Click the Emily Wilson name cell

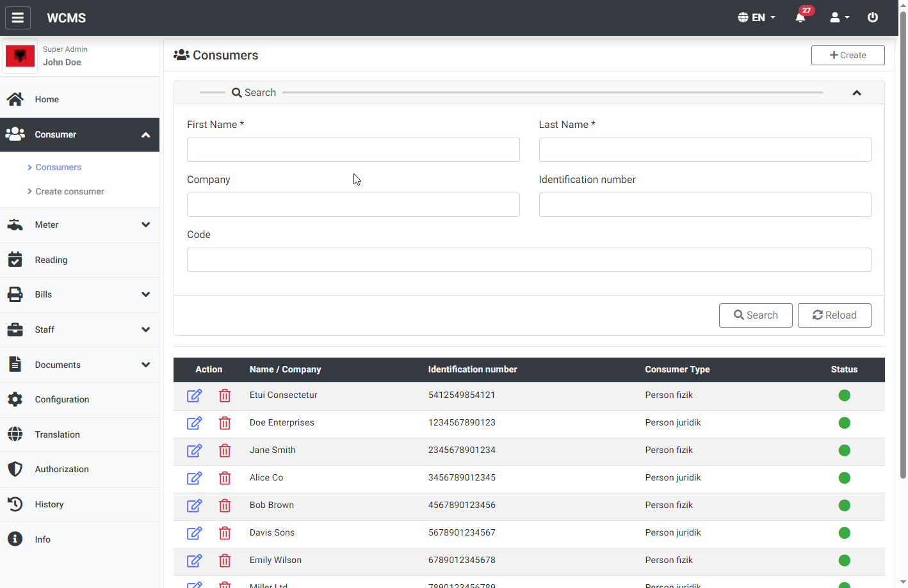[275, 560]
